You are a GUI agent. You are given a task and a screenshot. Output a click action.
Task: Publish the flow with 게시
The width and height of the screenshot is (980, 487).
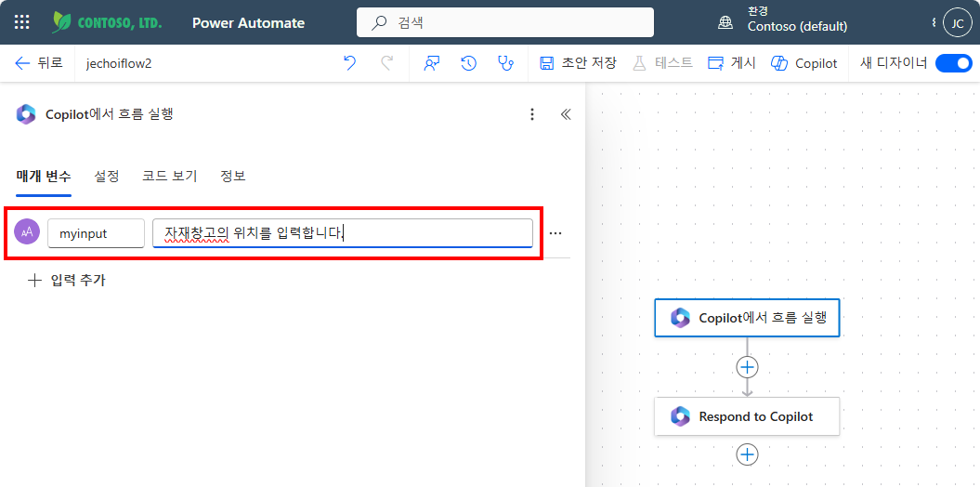point(732,62)
